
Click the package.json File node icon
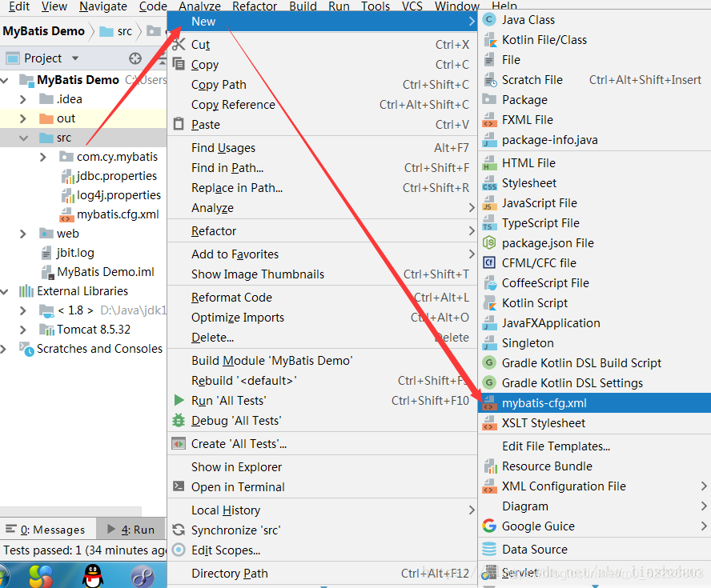pos(489,243)
